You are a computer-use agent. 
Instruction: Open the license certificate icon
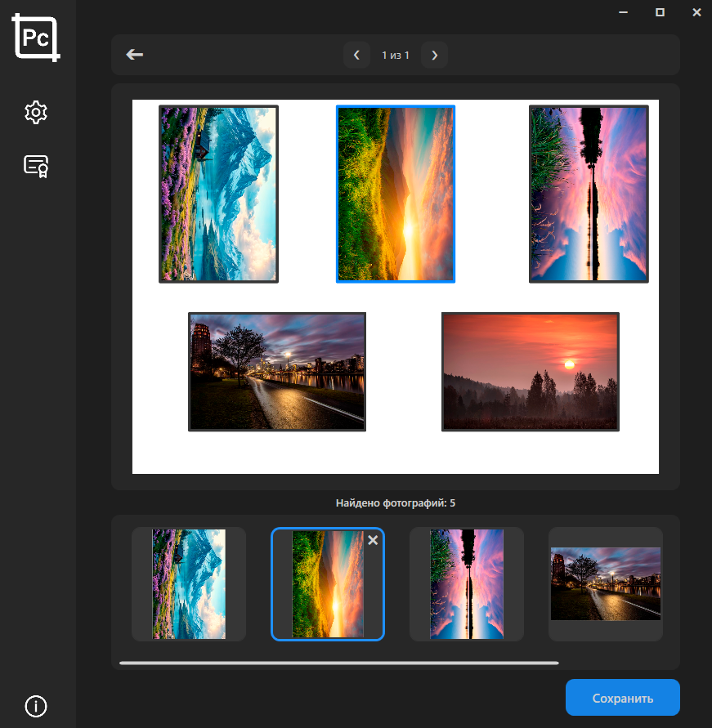click(37, 166)
